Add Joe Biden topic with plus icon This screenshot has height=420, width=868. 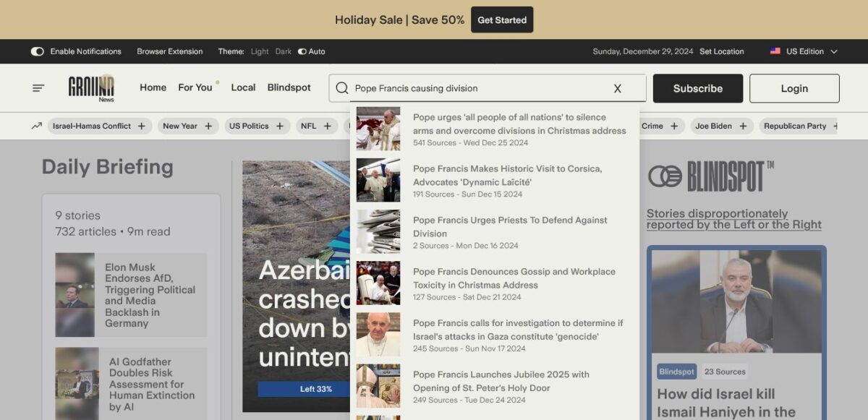[x=743, y=126]
